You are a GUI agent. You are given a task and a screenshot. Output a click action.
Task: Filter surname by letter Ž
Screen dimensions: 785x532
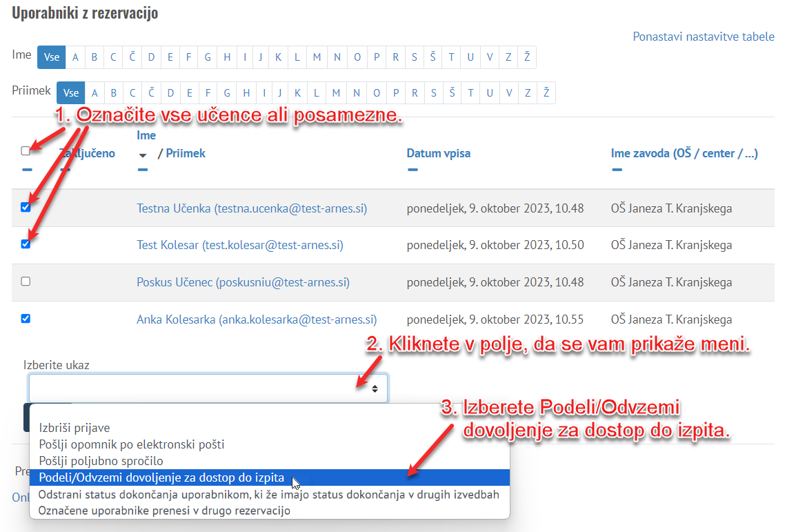point(546,92)
